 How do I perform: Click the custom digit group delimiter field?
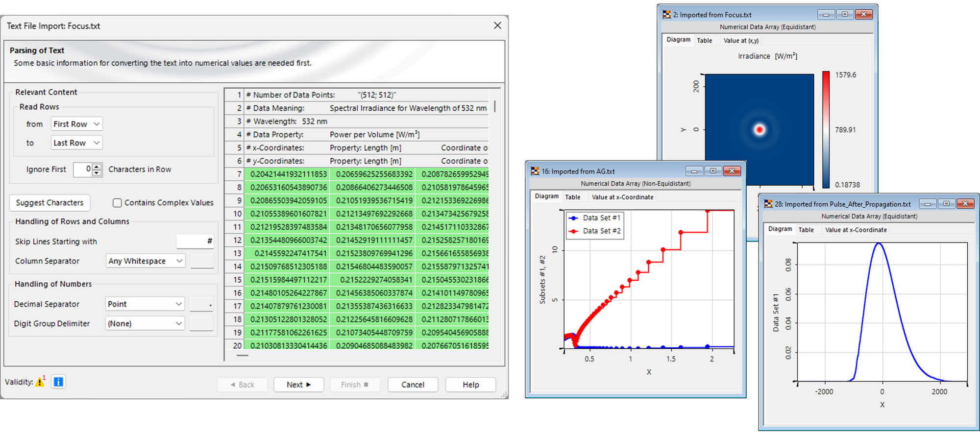[x=202, y=323]
